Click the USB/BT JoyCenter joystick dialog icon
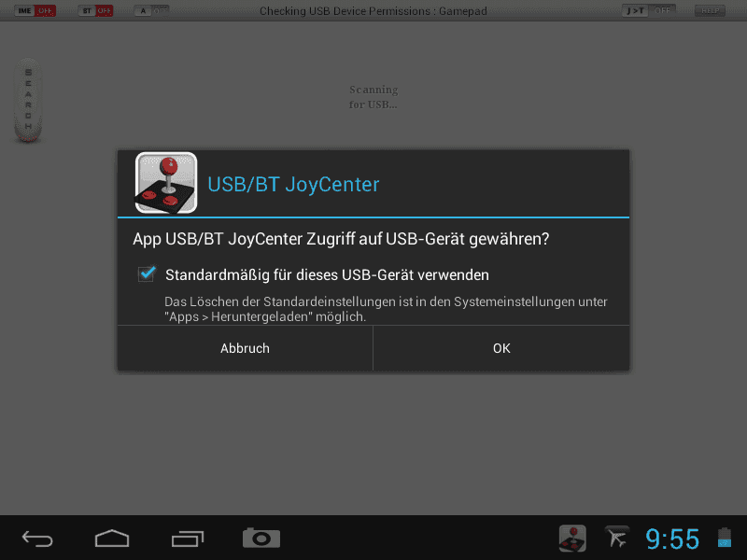Image resolution: width=747 pixels, height=560 pixels. point(166,183)
